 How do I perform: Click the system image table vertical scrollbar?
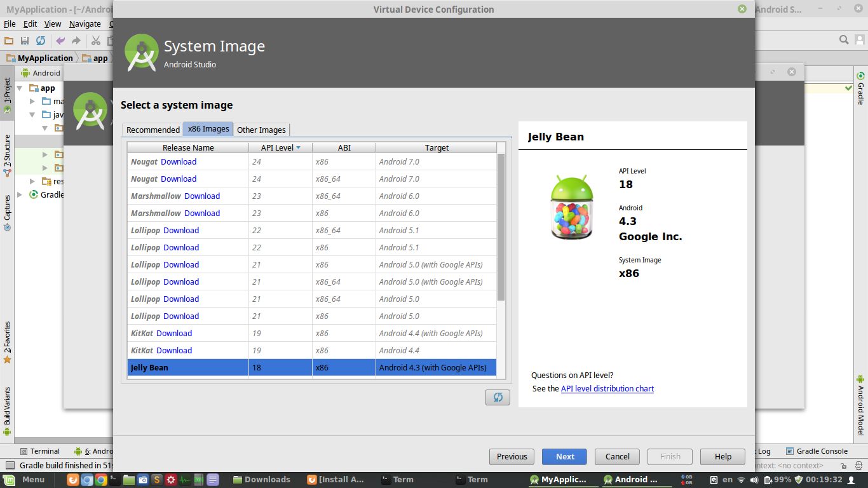click(501, 227)
